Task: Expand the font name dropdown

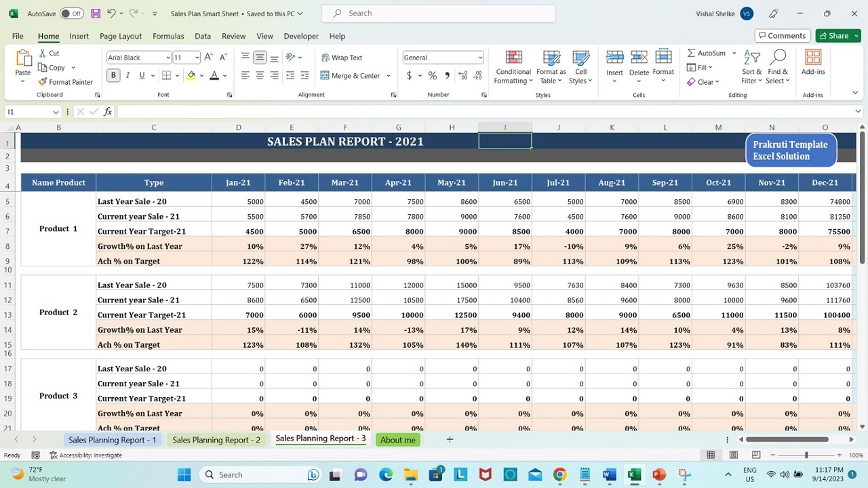Action: [x=167, y=58]
